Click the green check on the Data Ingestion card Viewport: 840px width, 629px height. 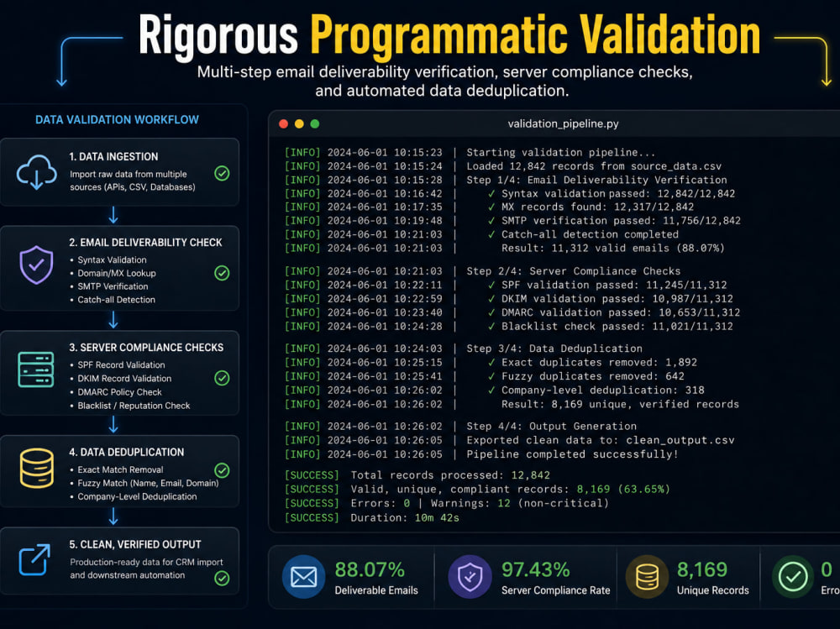[222, 173]
